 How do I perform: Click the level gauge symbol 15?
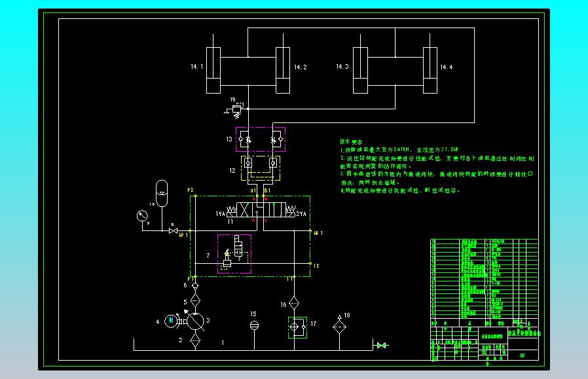(254, 325)
